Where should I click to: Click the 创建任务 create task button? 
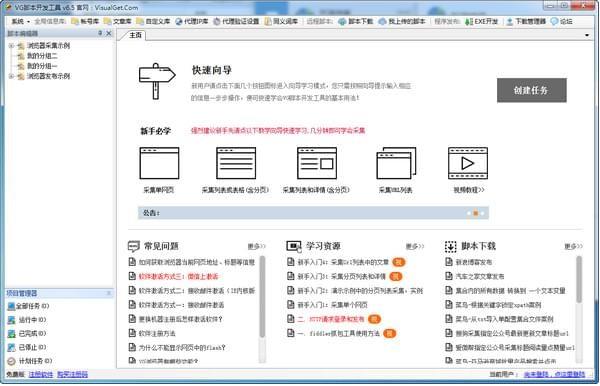(x=532, y=90)
